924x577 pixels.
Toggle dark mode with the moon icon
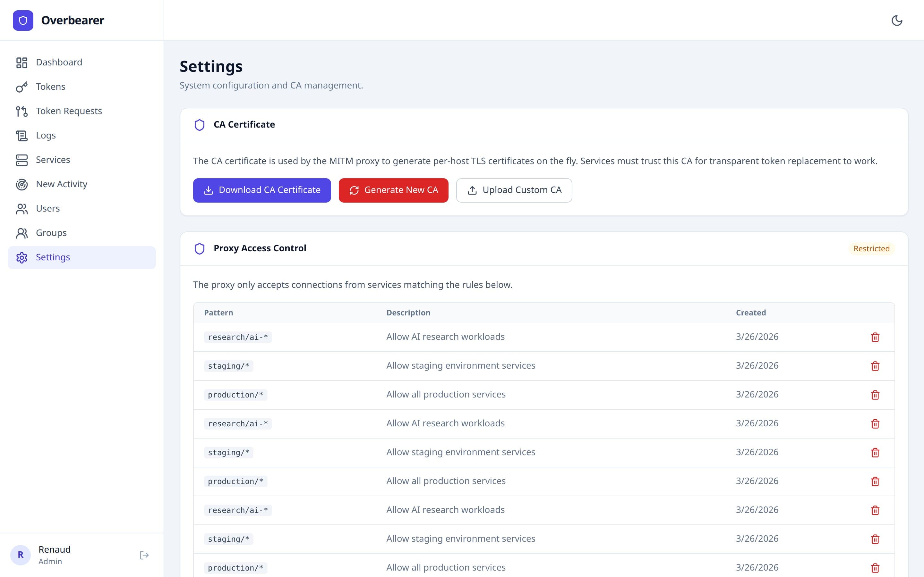(898, 20)
